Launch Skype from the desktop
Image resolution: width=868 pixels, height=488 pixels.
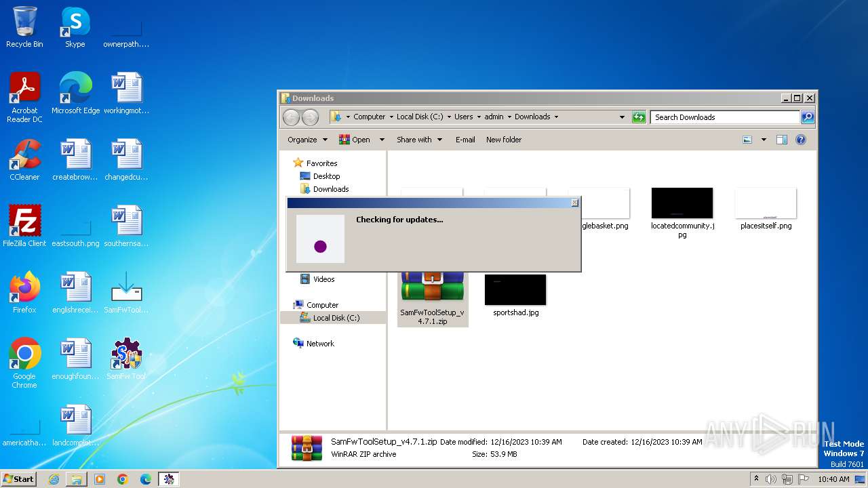coord(75,27)
